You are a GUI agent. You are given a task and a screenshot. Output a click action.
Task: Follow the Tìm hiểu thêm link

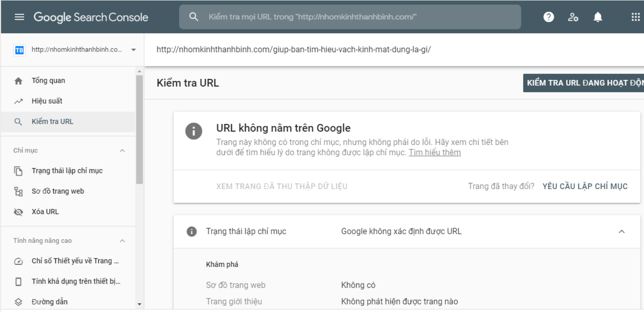[x=435, y=153]
